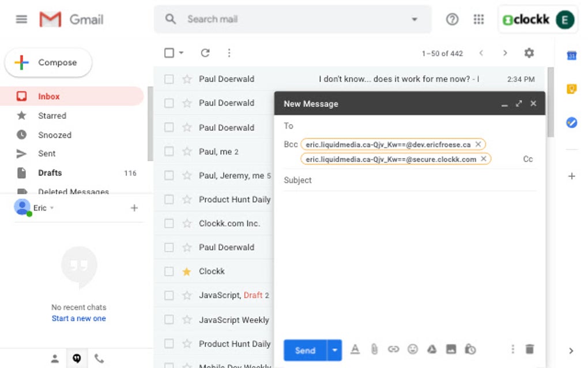Insert files from Google Drive
This screenshot has width=588, height=368.
[x=432, y=349]
